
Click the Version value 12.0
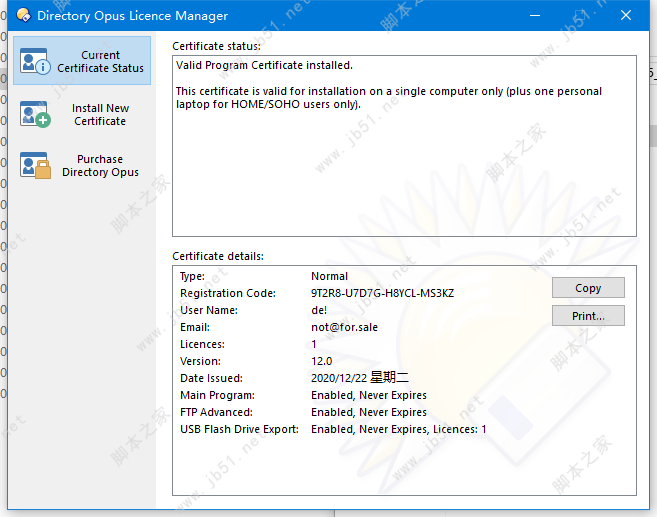tap(321, 361)
